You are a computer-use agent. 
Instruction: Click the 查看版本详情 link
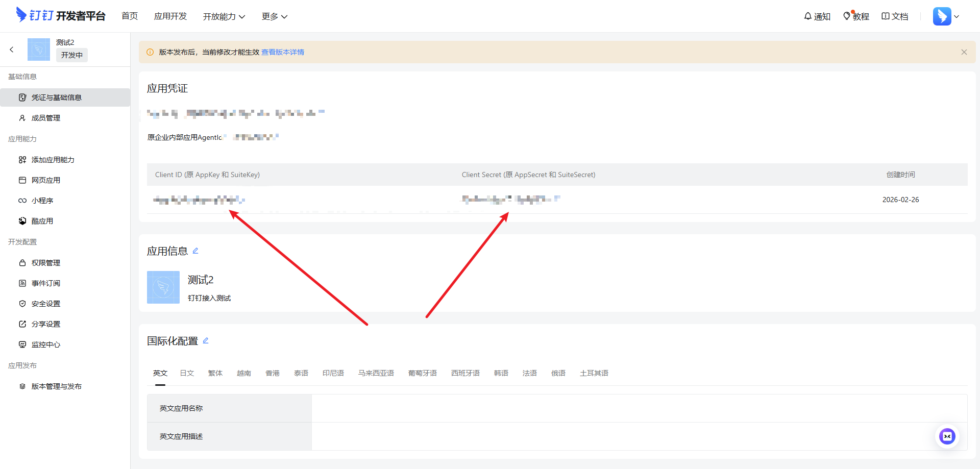click(x=283, y=52)
